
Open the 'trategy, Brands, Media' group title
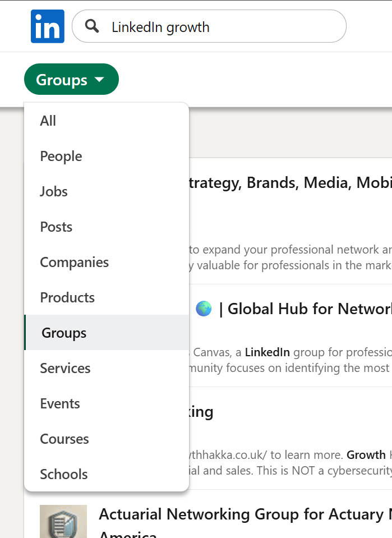(x=290, y=182)
